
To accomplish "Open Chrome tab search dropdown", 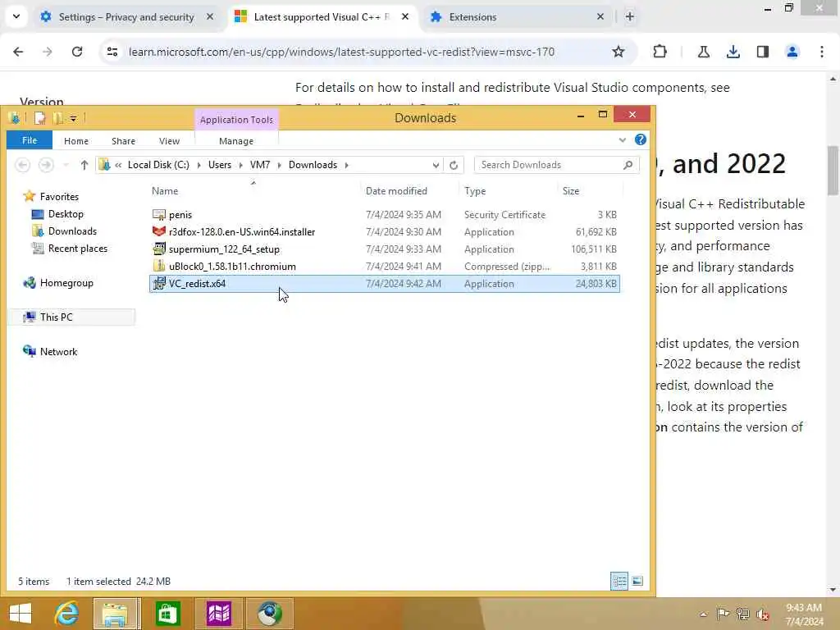I will point(16,16).
